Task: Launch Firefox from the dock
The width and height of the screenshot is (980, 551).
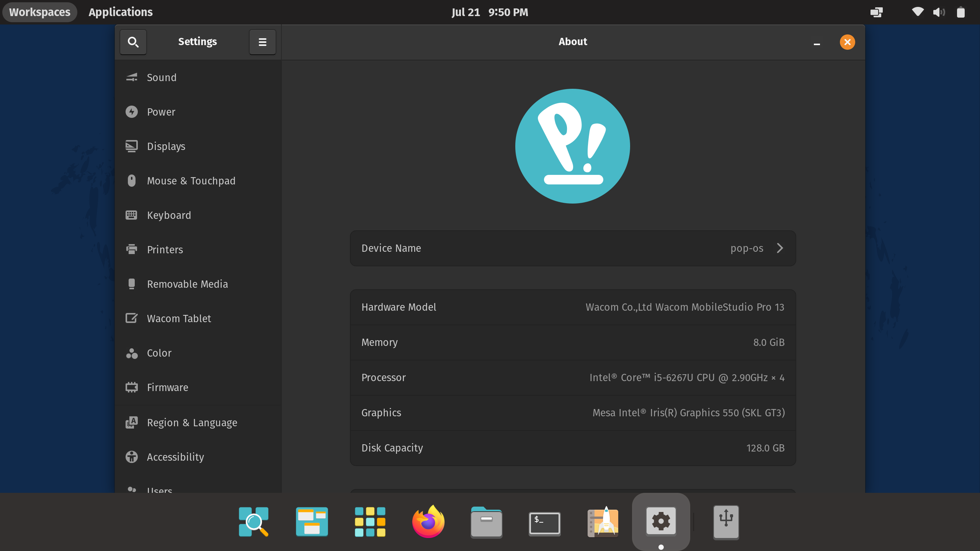Action: [x=428, y=522]
